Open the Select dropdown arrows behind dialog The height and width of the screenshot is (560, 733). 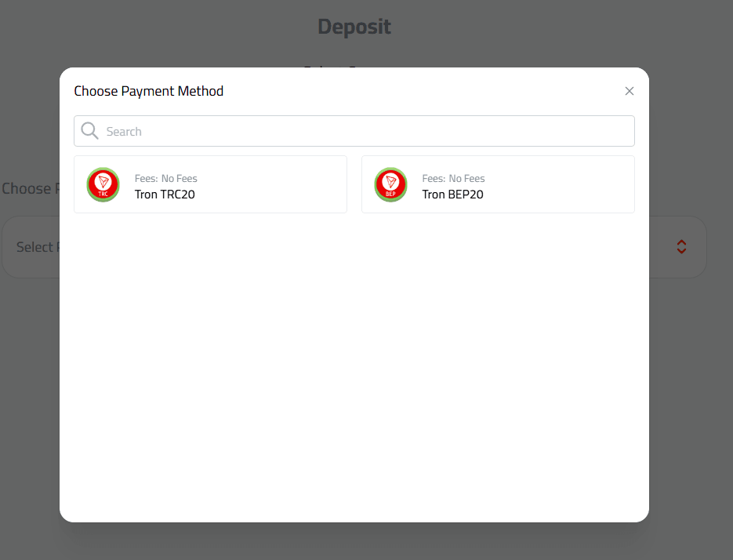tap(681, 246)
